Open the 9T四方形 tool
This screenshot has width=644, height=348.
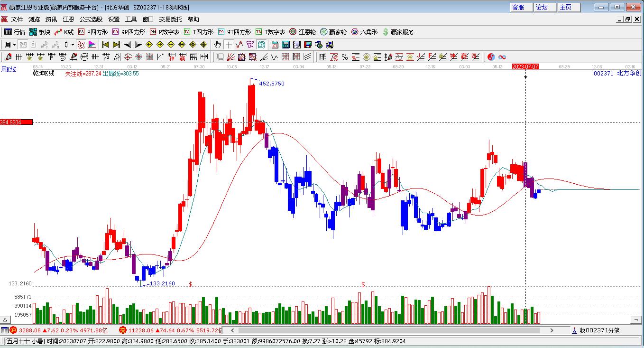tap(235, 32)
